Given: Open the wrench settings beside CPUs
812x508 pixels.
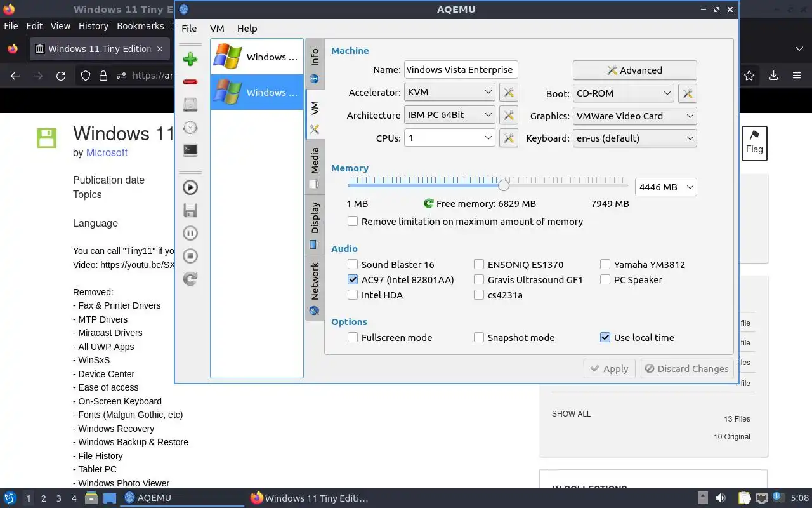Looking at the screenshot, I should click(x=508, y=138).
